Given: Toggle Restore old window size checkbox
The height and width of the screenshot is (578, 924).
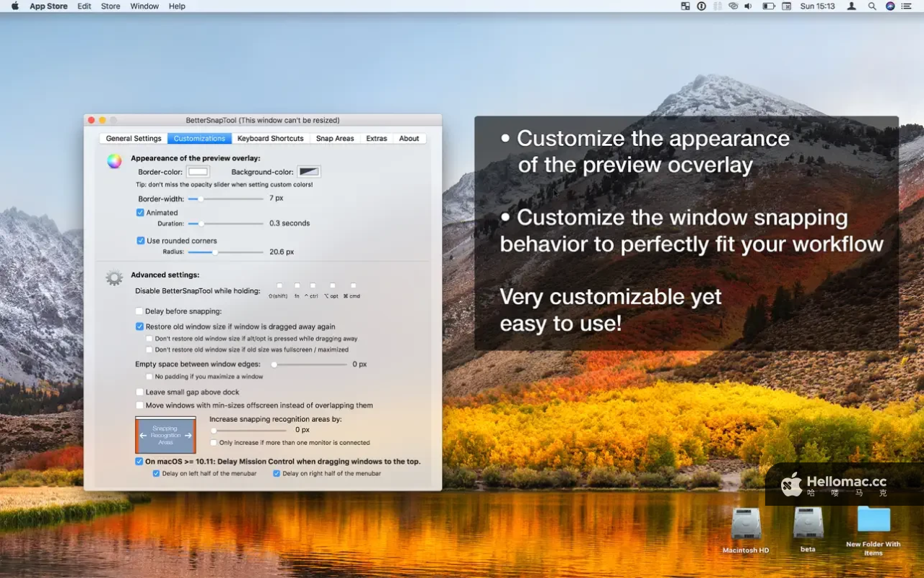Looking at the screenshot, I should pyautogui.click(x=139, y=327).
